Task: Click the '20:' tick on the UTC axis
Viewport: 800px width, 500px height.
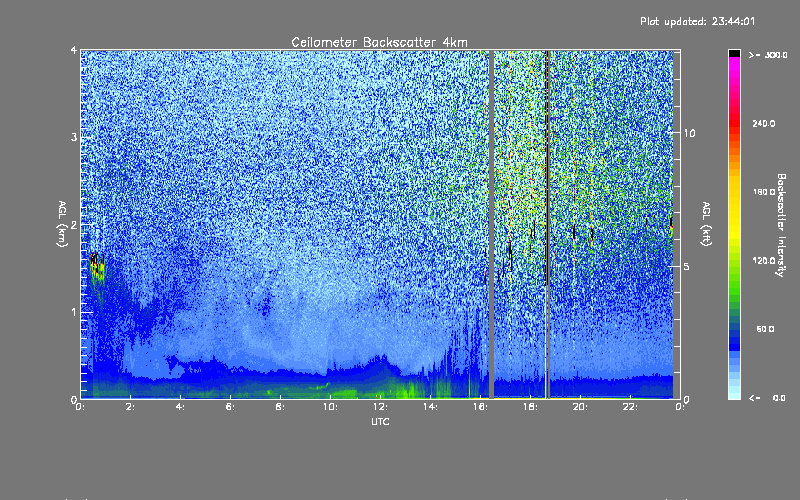Action: 580,407
